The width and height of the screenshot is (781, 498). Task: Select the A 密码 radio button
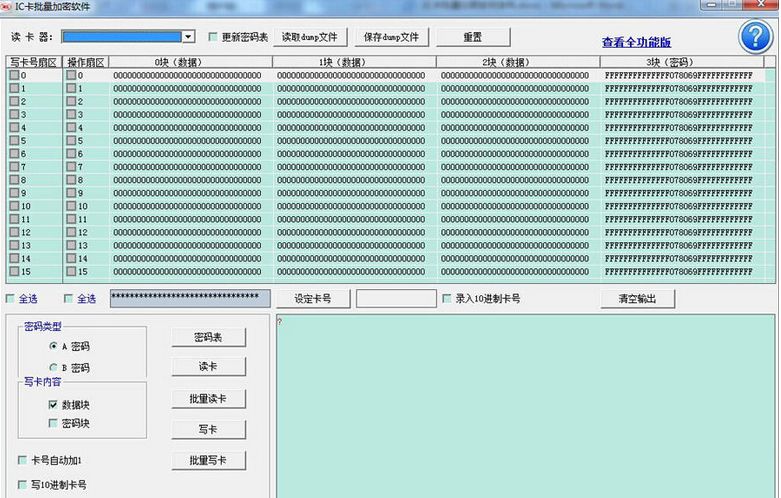tap(53, 346)
